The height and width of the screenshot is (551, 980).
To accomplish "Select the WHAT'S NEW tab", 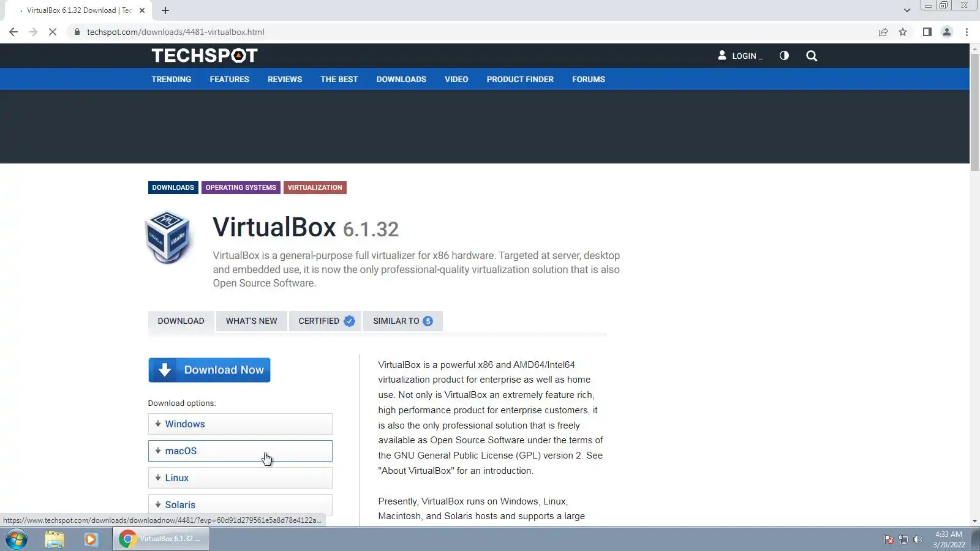I will pos(251,321).
